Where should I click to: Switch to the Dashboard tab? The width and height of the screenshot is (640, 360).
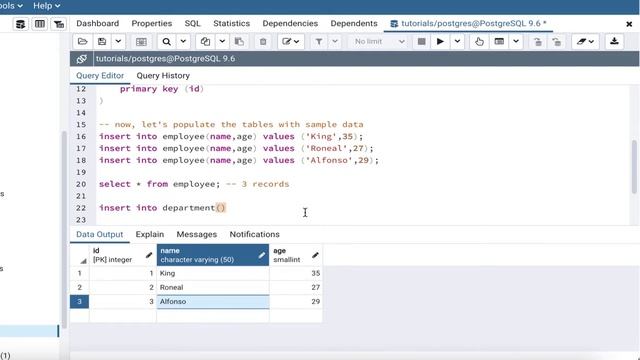[x=98, y=24]
